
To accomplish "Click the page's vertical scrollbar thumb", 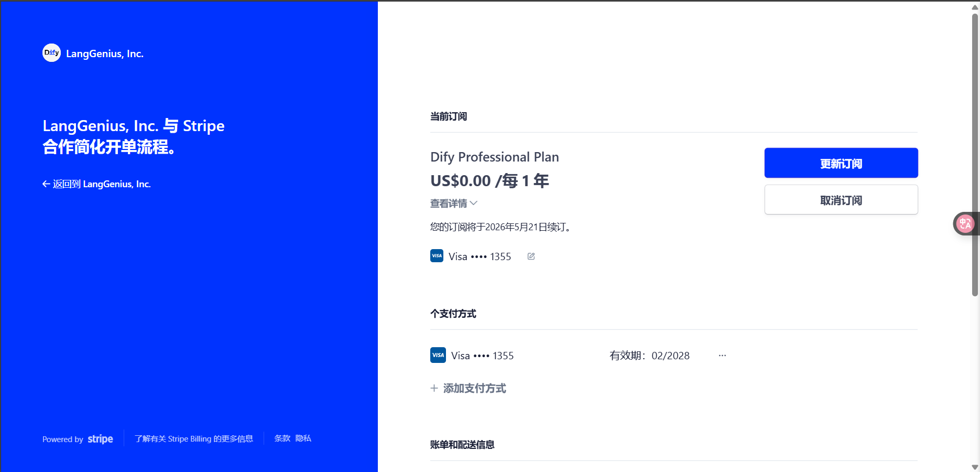I will pos(975,155).
